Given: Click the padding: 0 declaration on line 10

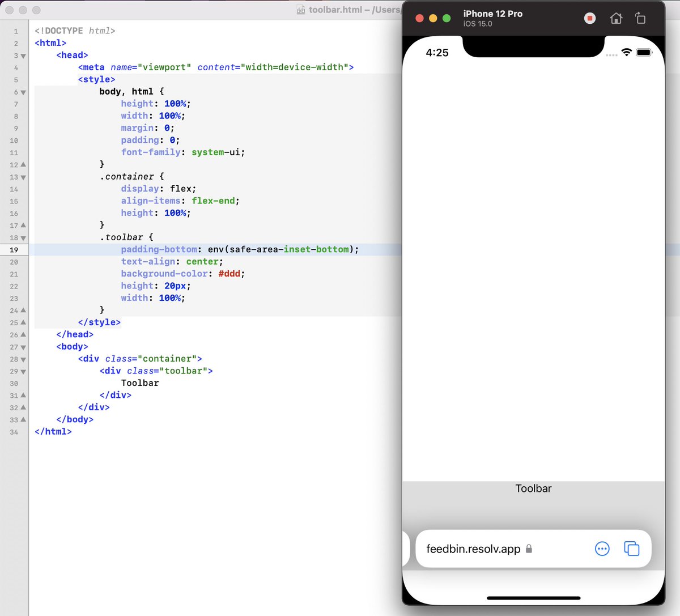Looking at the screenshot, I should click(150, 140).
